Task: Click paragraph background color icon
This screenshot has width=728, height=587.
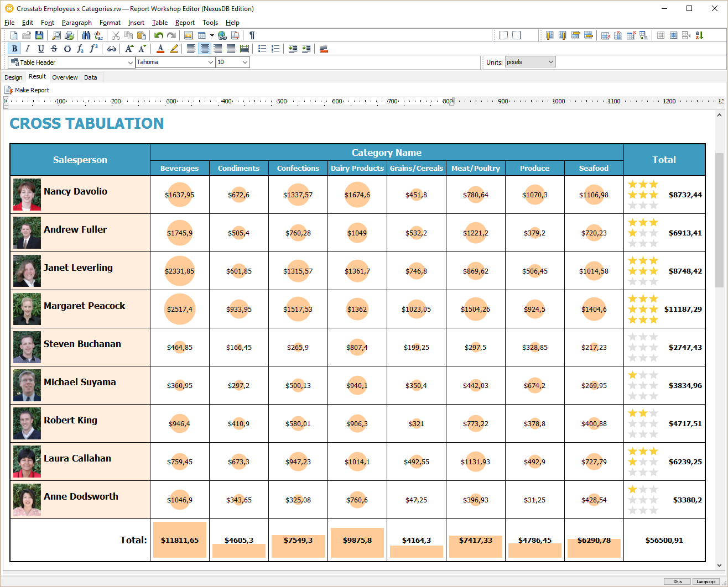Action: click(324, 49)
